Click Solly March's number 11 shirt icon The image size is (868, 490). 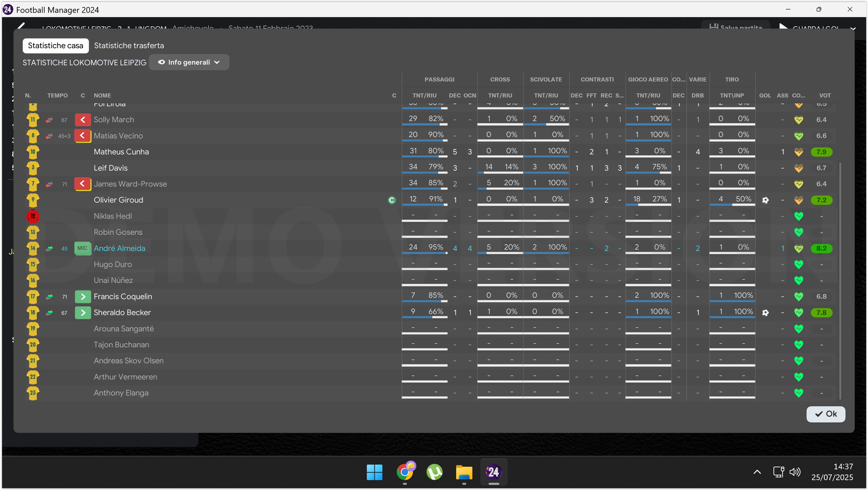coord(33,120)
